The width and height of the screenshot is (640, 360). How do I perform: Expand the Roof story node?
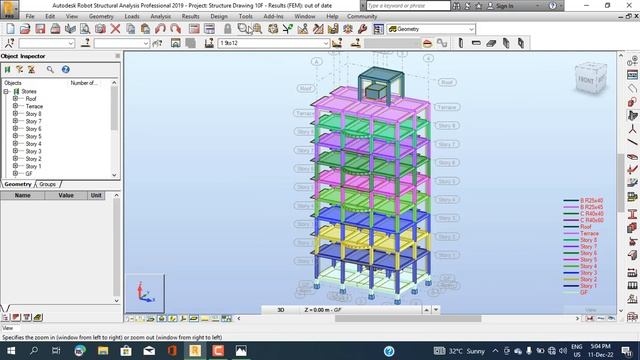15,99
